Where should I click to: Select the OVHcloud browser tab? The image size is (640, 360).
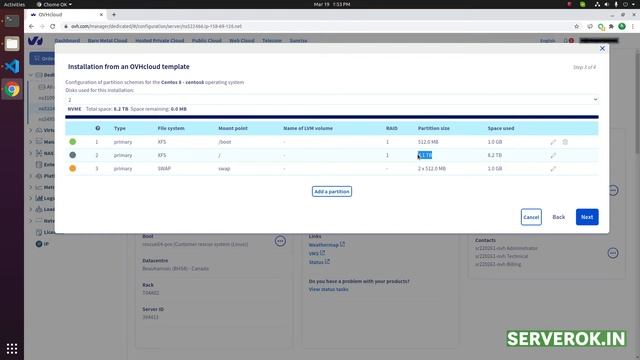click(66, 15)
